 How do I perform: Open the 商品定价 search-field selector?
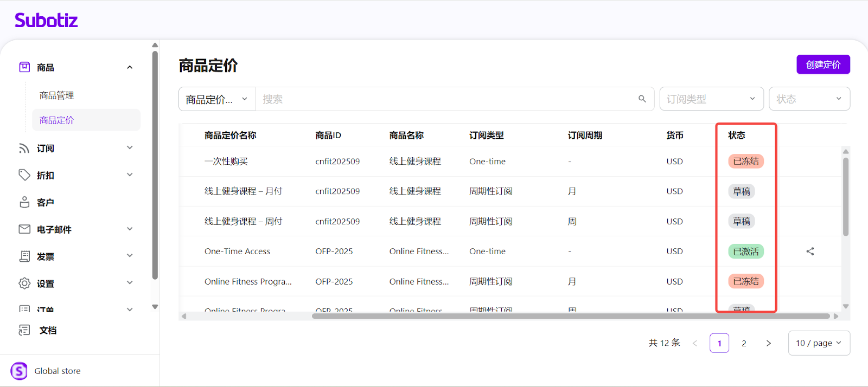[216, 99]
